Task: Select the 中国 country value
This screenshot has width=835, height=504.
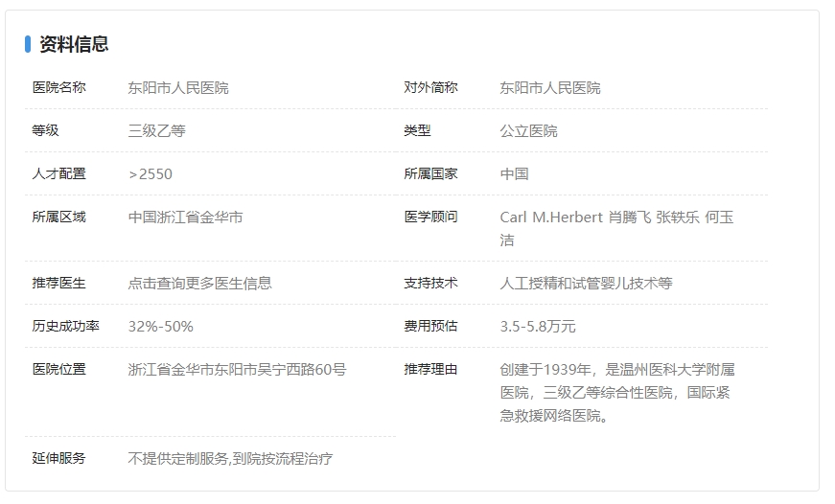Action: pyautogui.click(x=514, y=174)
